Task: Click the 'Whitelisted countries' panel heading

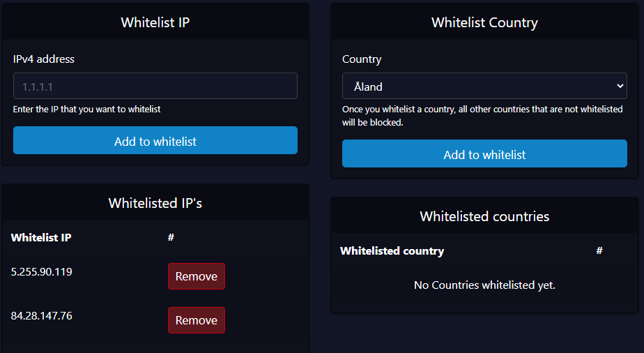Action: (484, 217)
